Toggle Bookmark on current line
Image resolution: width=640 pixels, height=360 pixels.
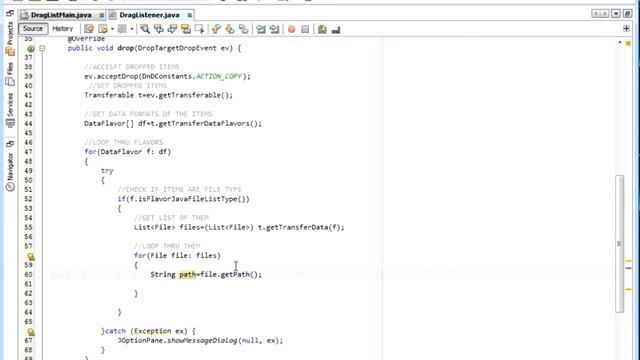tap(244, 29)
